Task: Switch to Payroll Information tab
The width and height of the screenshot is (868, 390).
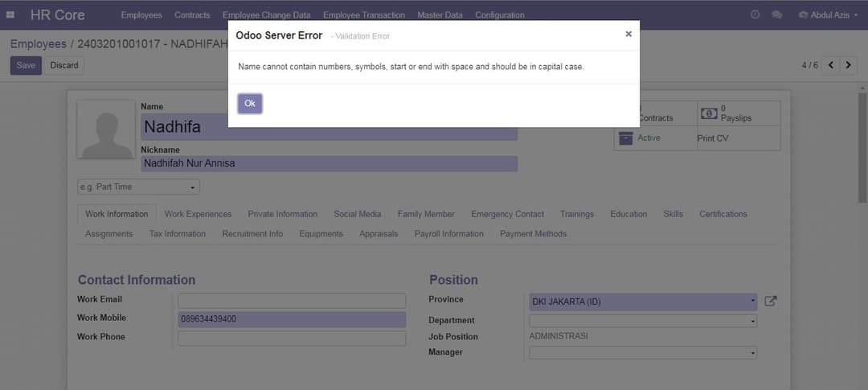Action: tap(449, 234)
